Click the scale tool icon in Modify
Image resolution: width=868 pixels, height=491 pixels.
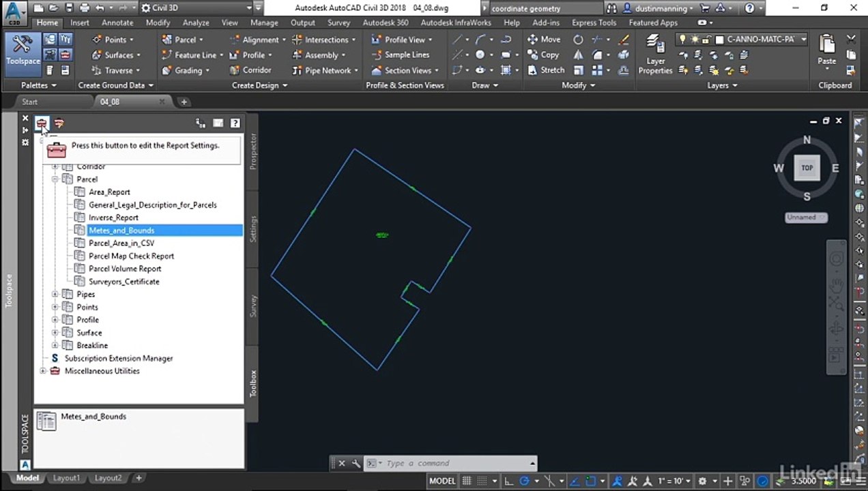(579, 70)
